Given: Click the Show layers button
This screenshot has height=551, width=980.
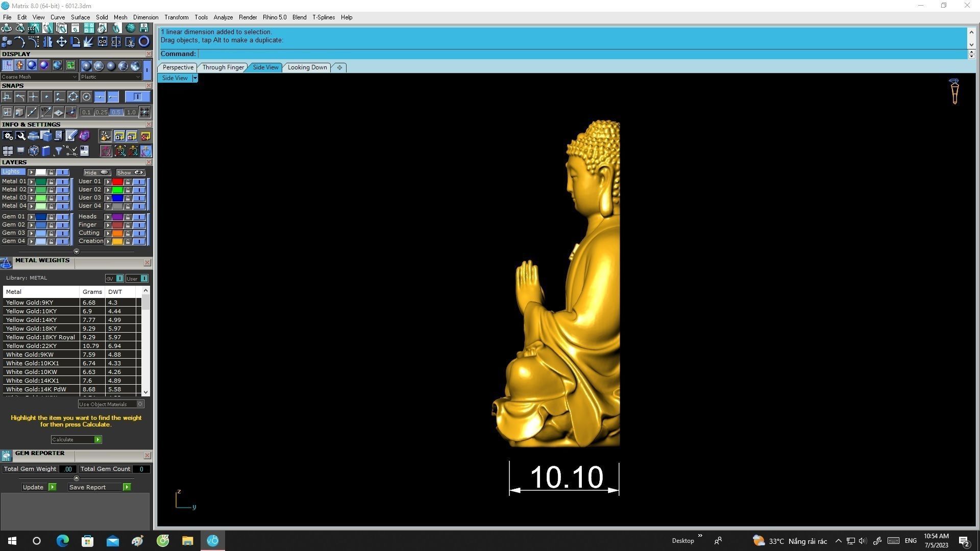Looking at the screenshot, I should (x=130, y=172).
